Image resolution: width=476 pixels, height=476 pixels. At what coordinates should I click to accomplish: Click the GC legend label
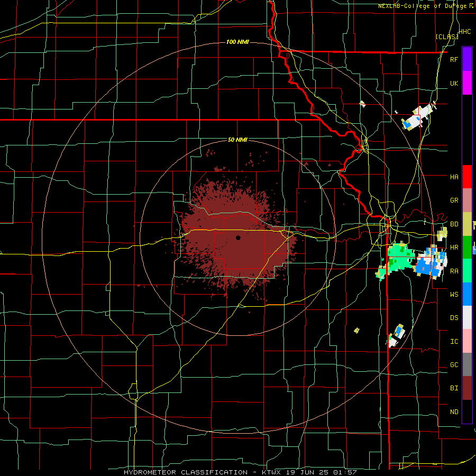(x=454, y=364)
